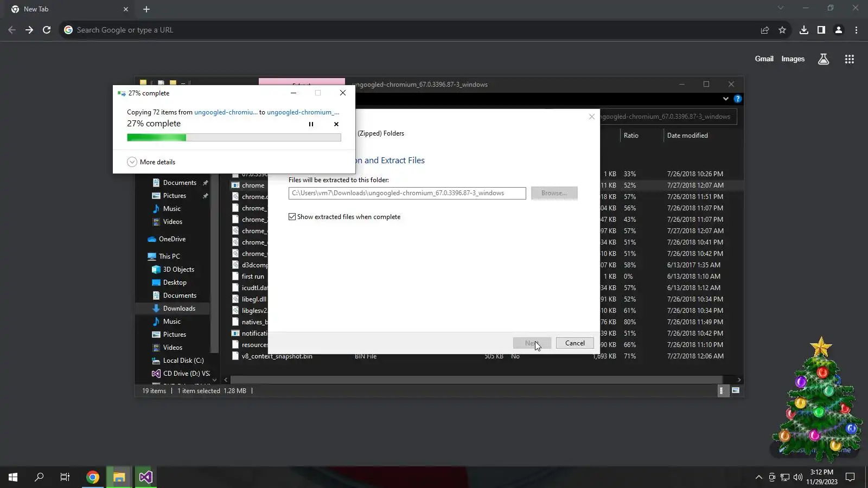
Task: Click the file list scroll-left arrow
Action: tap(226, 380)
